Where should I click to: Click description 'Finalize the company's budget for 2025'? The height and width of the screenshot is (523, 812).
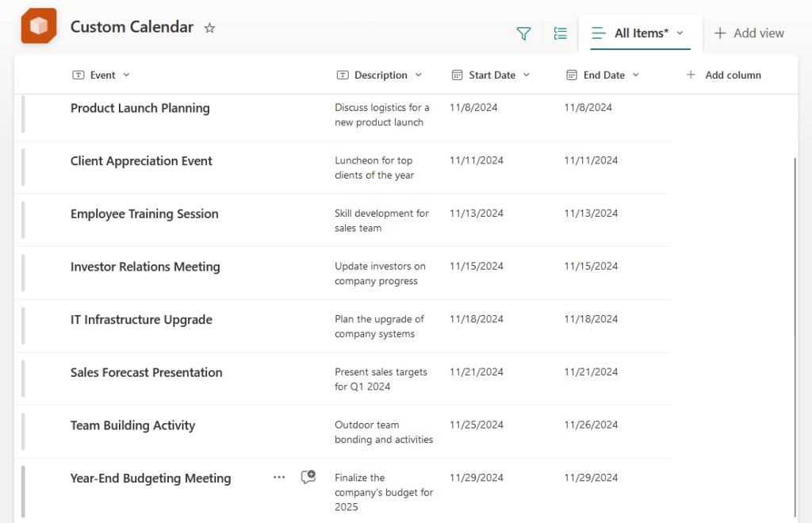point(384,492)
